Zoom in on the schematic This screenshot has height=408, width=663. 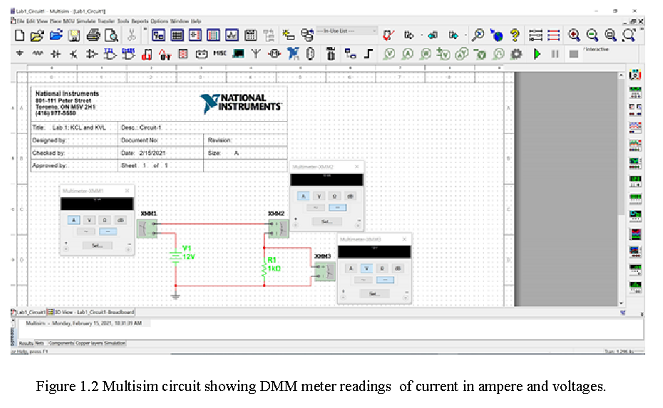click(x=574, y=35)
